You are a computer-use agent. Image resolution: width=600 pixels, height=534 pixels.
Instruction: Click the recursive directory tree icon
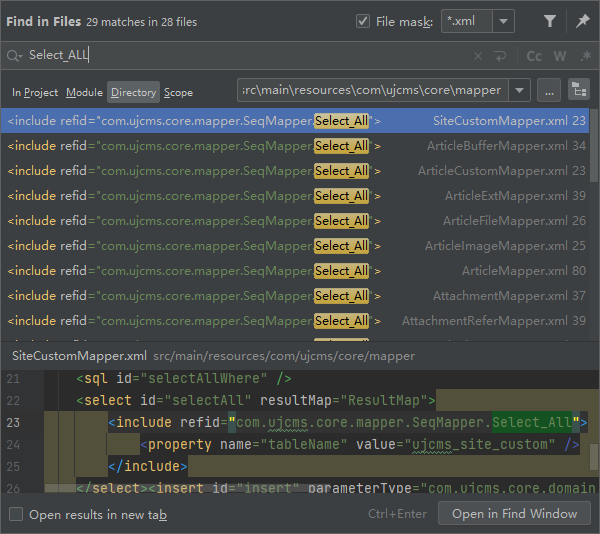point(579,90)
